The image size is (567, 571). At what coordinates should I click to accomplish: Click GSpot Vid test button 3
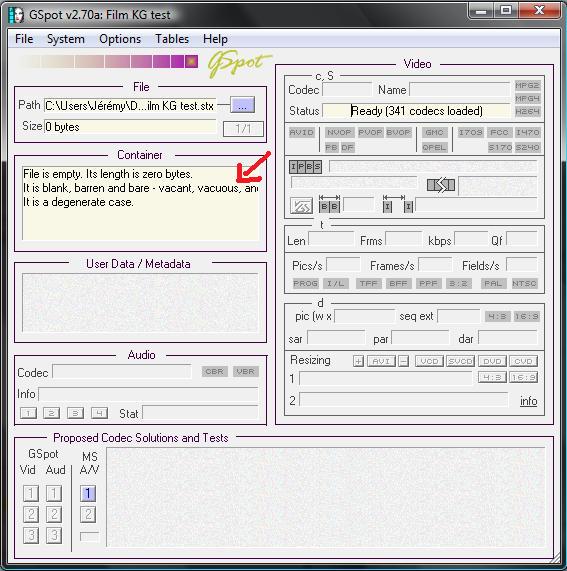point(31,535)
